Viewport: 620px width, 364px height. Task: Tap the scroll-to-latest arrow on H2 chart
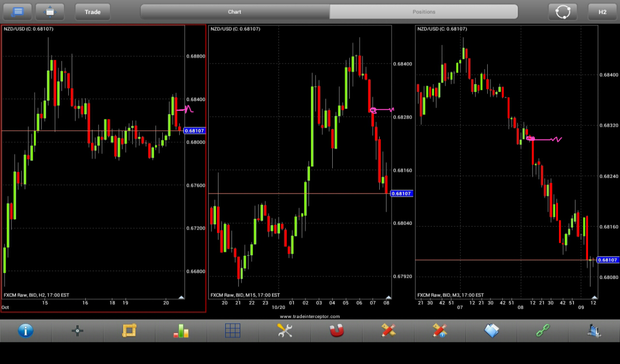tap(181, 297)
